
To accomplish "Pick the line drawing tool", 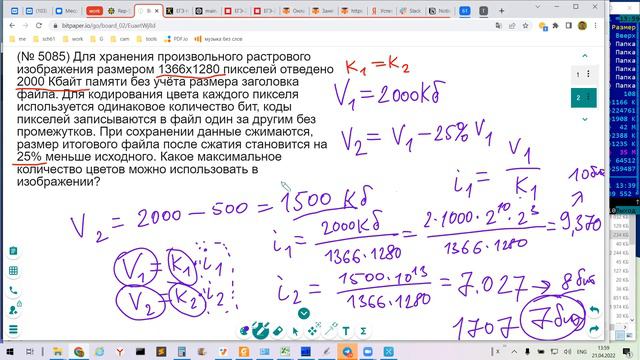I will [330, 329].
